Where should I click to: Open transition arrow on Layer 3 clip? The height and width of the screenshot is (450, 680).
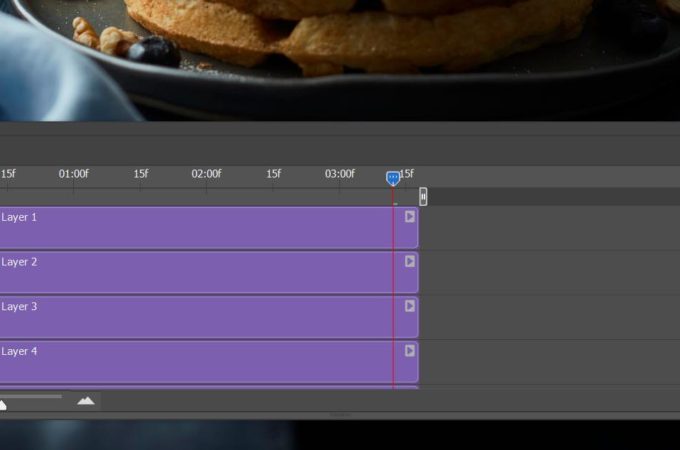click(410, 306)
